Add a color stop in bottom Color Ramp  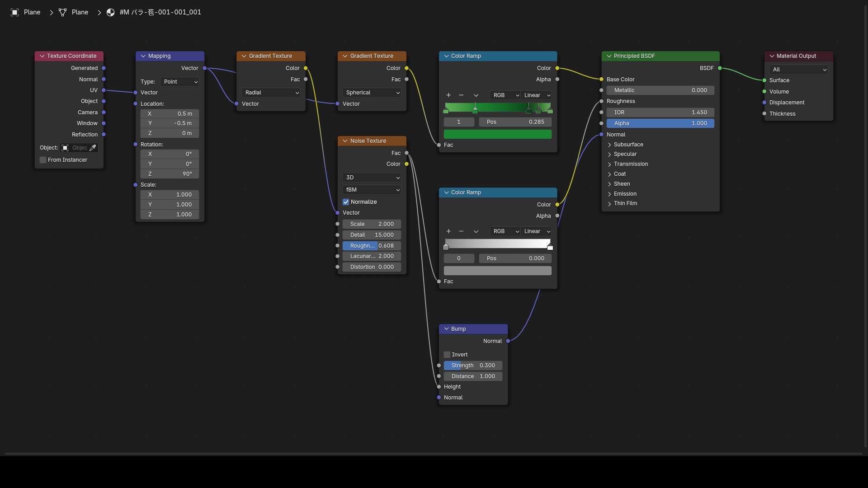pos(448,231)
